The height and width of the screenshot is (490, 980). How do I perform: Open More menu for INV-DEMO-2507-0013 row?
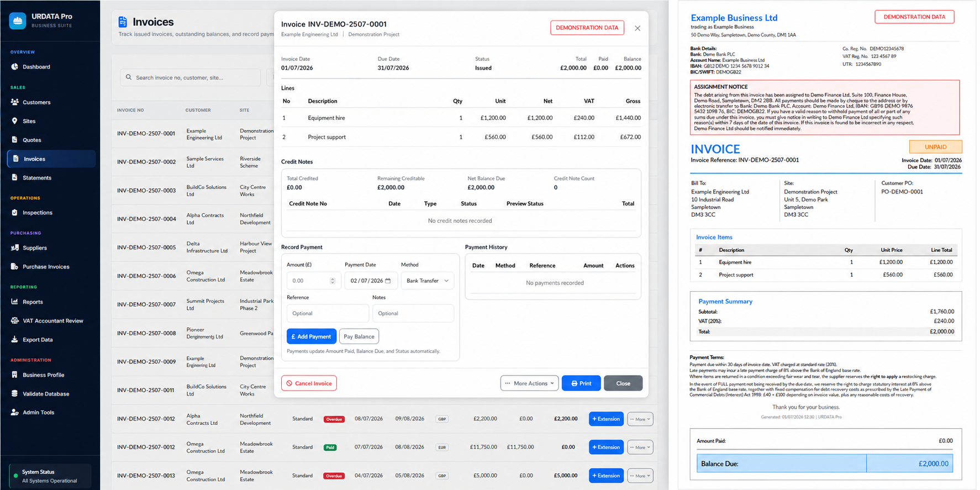[x=640, y=476]
